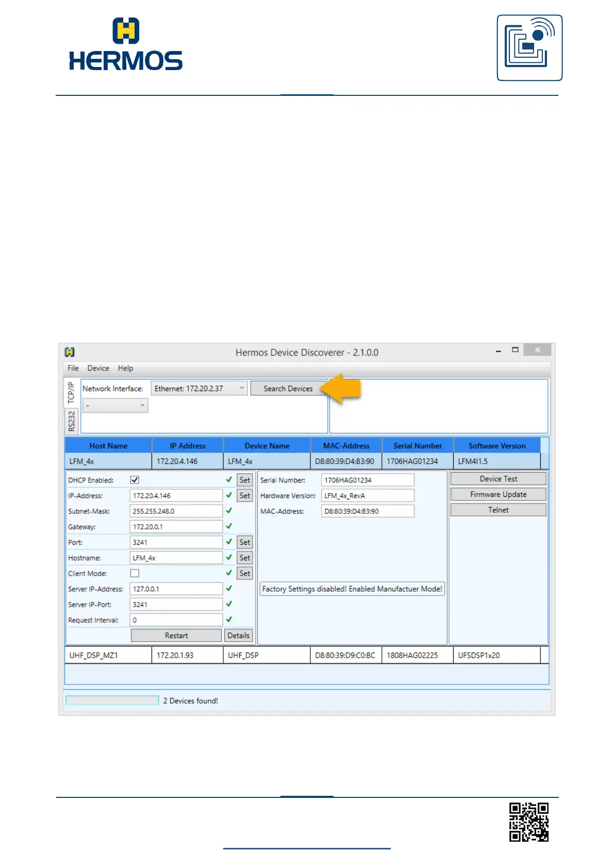Toggle the DHCP Enabled checkbox

(x=135, y=480)
